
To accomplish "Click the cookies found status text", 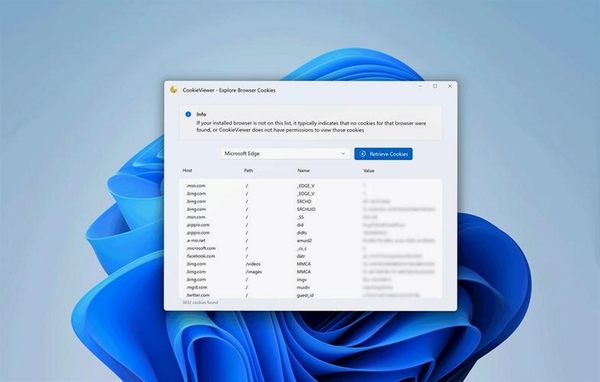I will tap(200, 302).
